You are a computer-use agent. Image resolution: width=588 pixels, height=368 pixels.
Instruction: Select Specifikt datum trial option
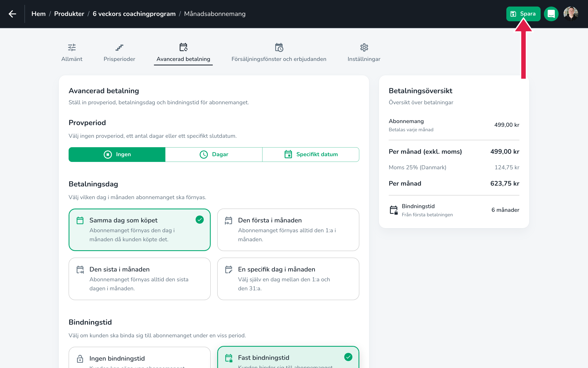pyautogui.click(x=311, y=155)
